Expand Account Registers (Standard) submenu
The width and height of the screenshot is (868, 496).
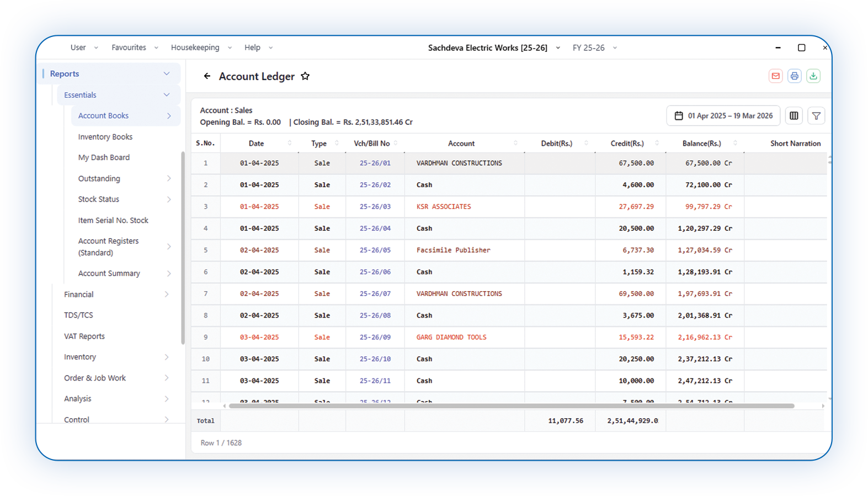tap(169, 246)
